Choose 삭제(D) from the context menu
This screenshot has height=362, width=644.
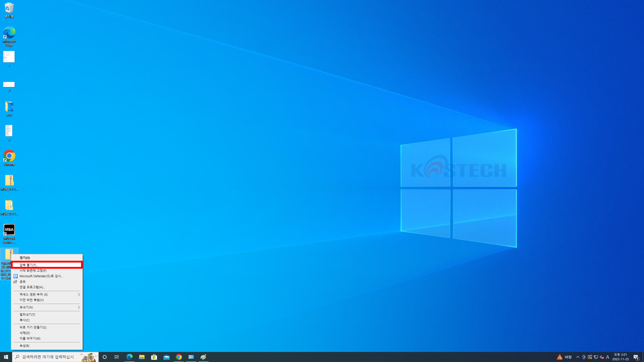click(x=47, y=333)
